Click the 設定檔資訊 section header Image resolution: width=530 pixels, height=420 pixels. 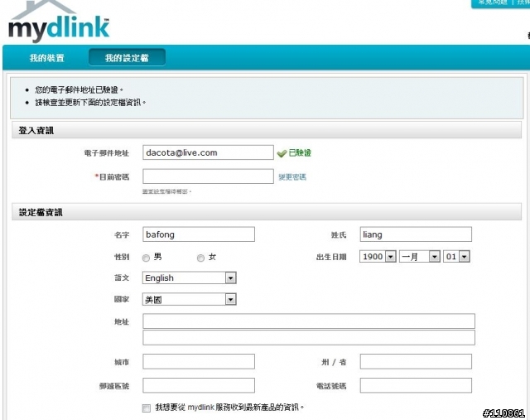(x=267, y=212)
